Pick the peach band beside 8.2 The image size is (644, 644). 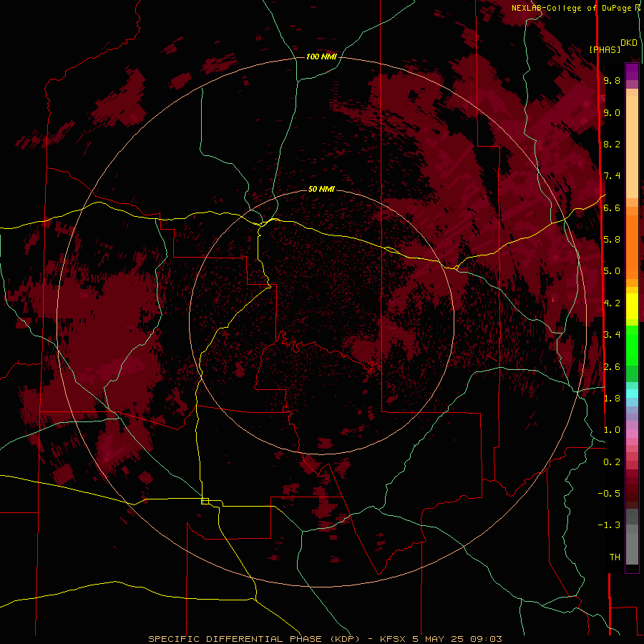pos(632,147)
